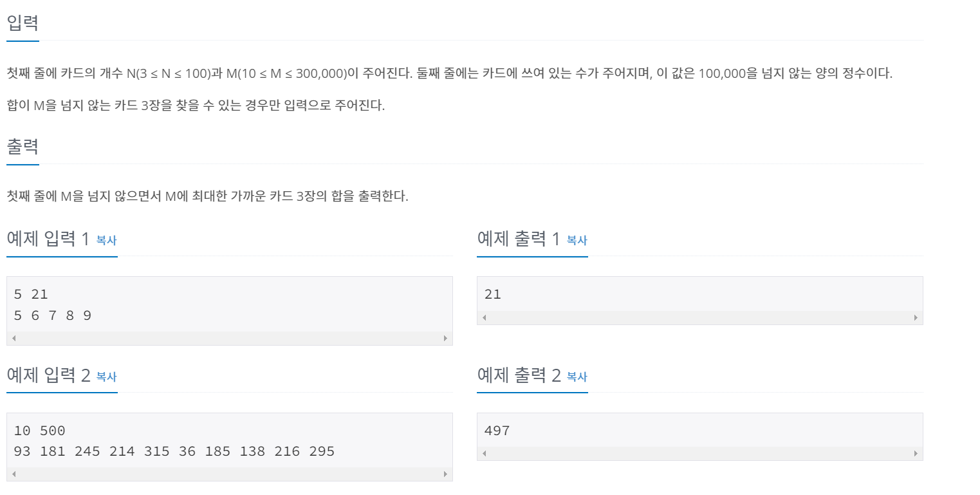This screenshot has width=980, height=495.
Task: Click the 입력 section heading
Action: (x=23, y=23)
